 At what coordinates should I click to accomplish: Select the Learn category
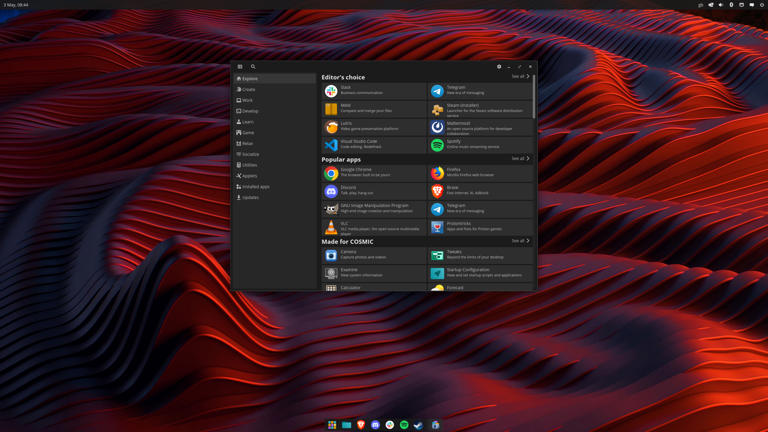(x=274, y=121)
